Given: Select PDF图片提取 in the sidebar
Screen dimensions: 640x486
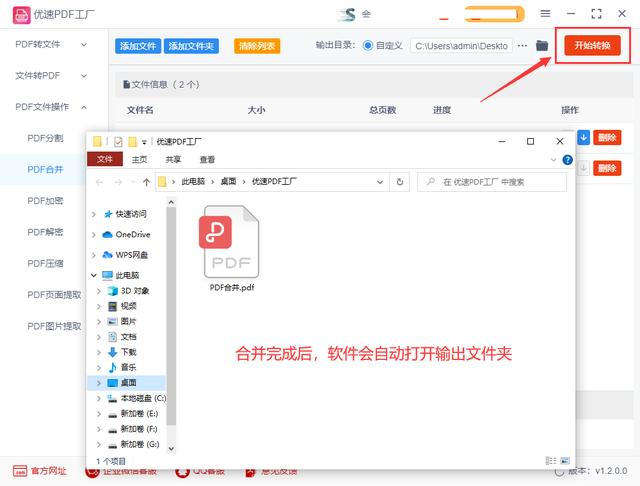Looking at the screenshot, I should point(54,326).
